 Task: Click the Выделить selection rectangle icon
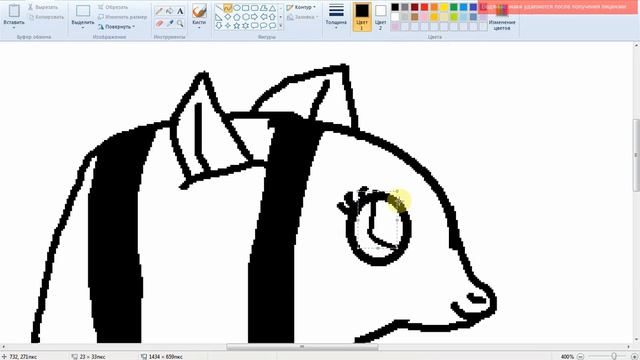coord(83,11)
